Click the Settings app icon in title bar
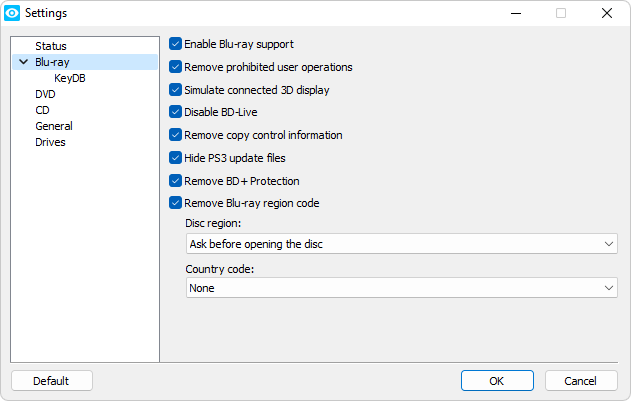The height and width of the screenshot is (401, 631). click(x=12, y=13)
